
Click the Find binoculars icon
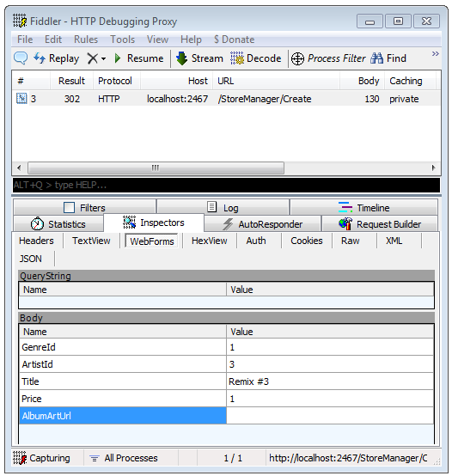(376, 58)
